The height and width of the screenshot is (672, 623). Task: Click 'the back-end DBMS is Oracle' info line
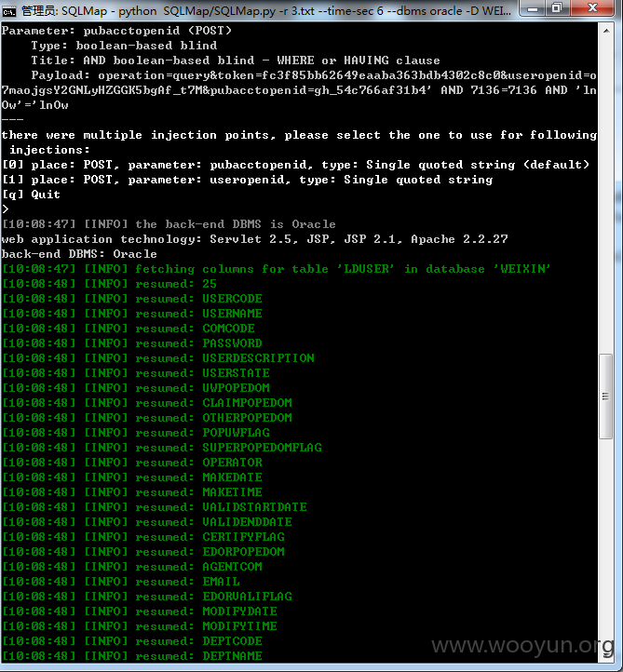tap(169, 224)
